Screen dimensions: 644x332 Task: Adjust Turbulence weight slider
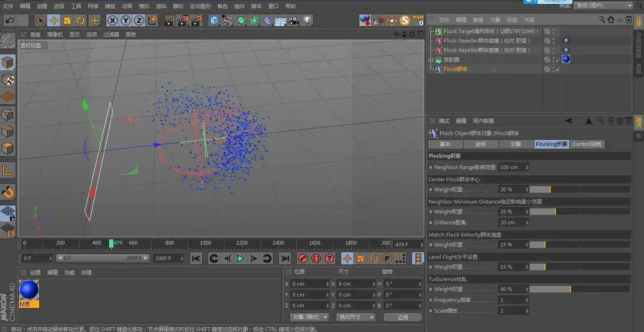[x=580, y=289]
